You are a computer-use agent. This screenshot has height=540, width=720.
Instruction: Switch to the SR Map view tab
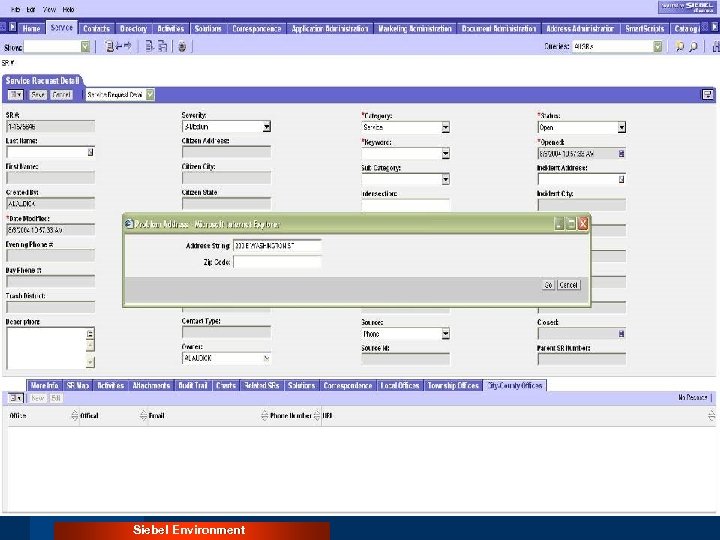click(78, 385)
